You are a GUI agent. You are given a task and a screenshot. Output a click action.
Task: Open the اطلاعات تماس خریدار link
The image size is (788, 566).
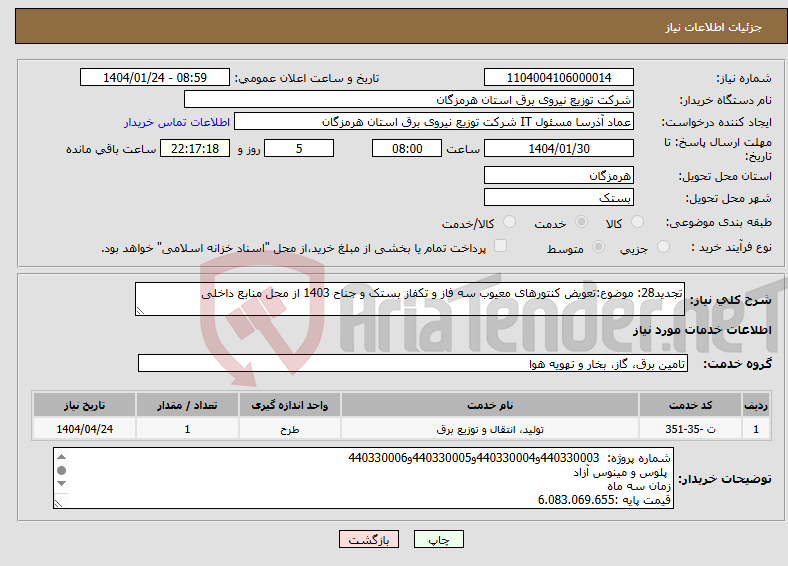click(x=177, y=122)
